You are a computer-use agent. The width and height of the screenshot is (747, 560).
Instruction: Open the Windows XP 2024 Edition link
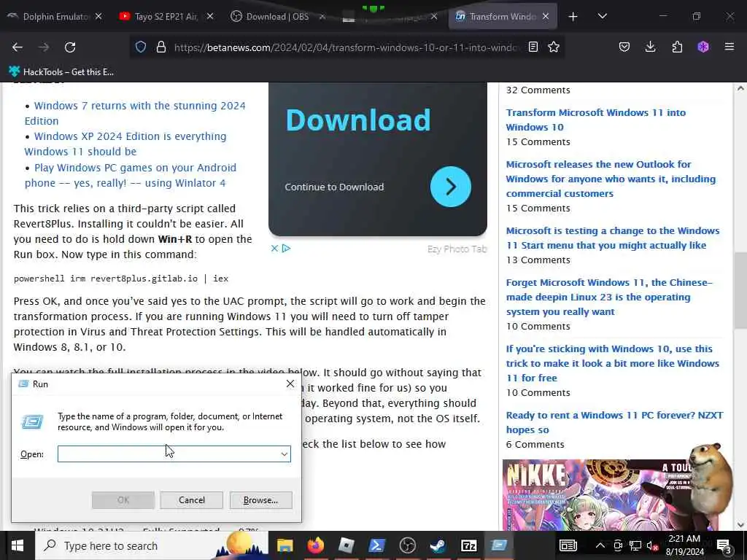click(125, 144)
